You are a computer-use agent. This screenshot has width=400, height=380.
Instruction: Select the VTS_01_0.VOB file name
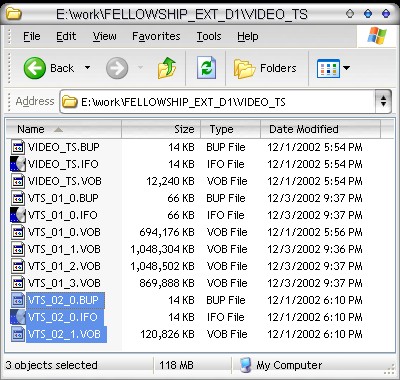coord(64,232)
